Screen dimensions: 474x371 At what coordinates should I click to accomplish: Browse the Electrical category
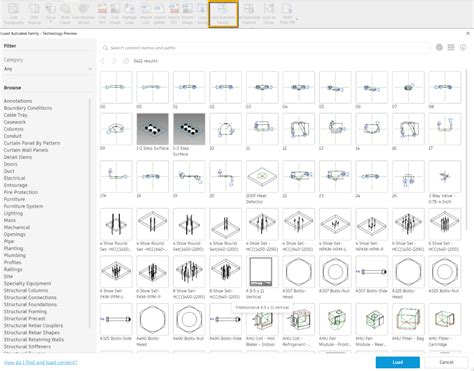pyautogui.click(x=14, y=178)
